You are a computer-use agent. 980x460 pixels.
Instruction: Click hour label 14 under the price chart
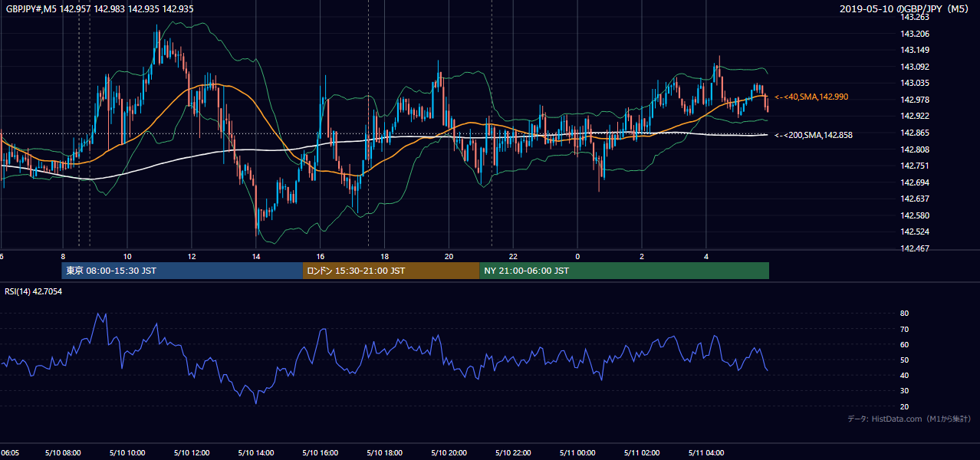click(x=256, y=256)
